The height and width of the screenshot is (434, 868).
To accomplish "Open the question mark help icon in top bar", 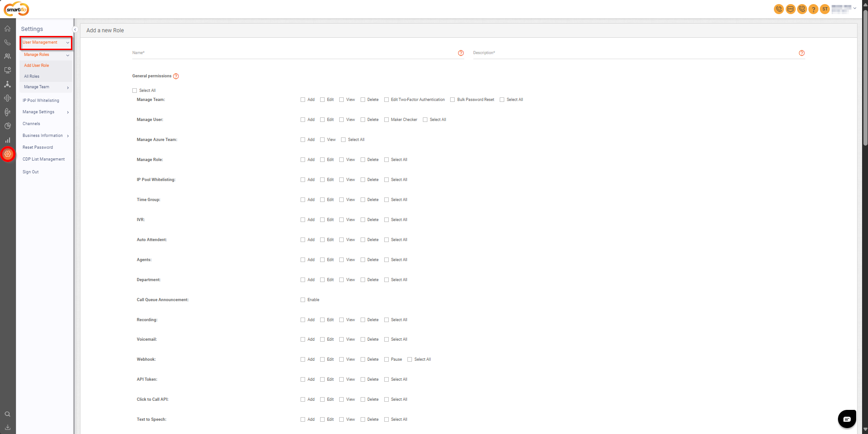I will click(x=813, y=9).
